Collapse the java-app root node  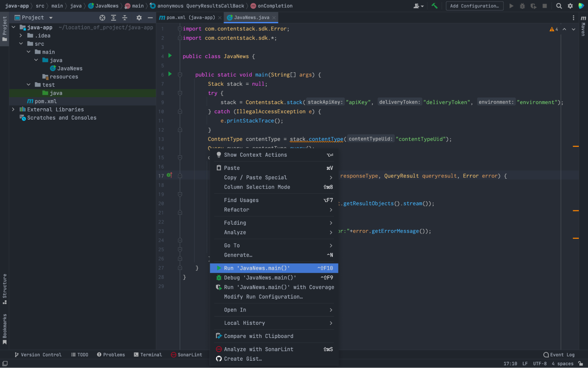pyautogui.click(x=14, y=27)
